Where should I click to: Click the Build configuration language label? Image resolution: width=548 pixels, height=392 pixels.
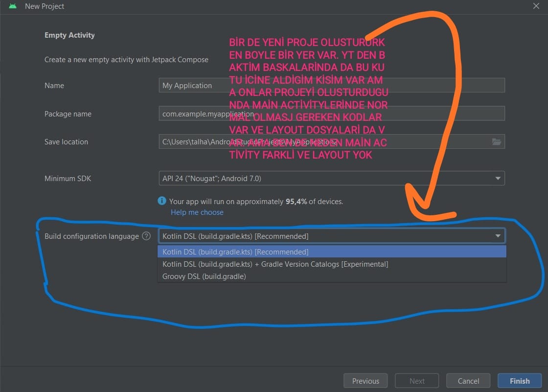[91, 236]
